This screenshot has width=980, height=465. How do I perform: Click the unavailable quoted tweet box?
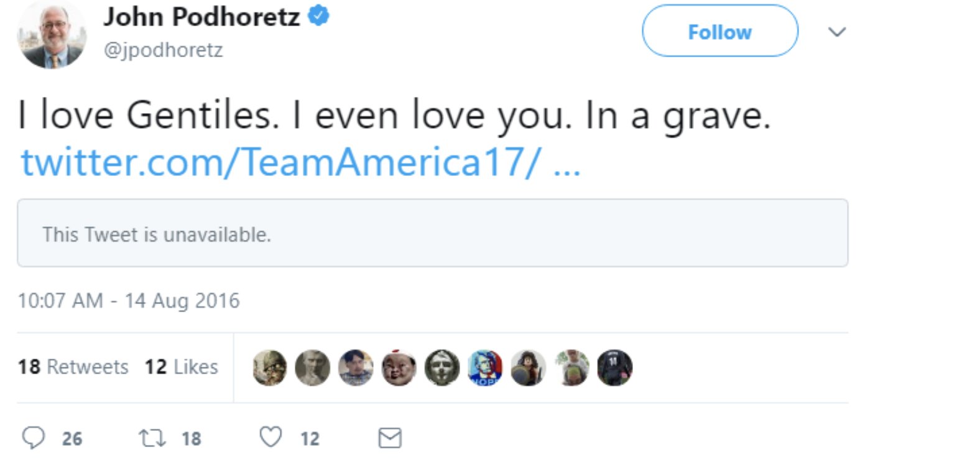pos(432,234)
